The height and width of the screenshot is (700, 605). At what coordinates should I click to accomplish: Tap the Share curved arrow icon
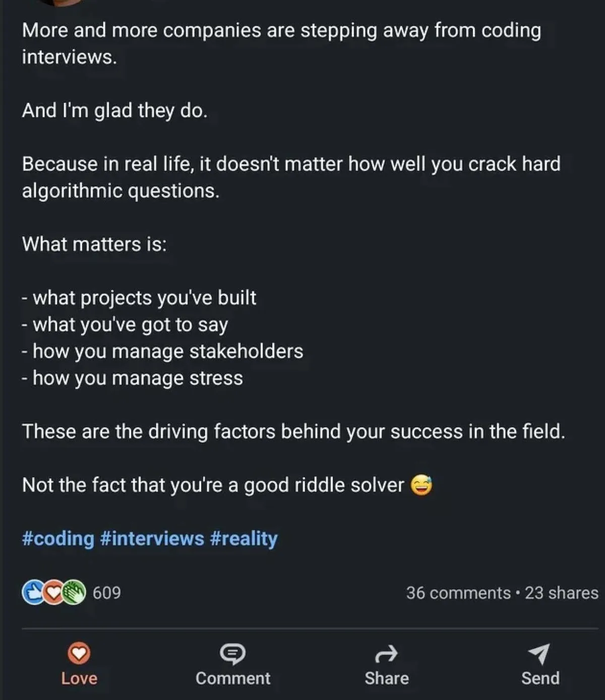386,654
